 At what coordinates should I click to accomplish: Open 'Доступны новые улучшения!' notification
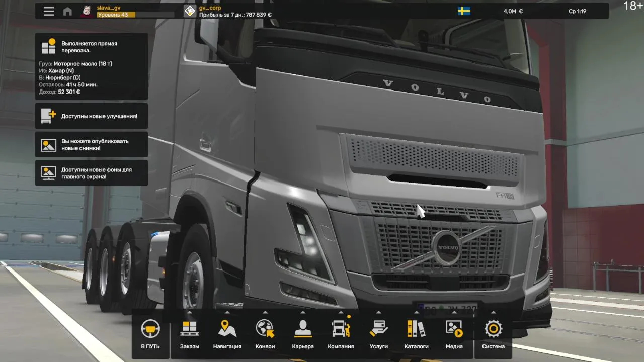pos(92,116)
